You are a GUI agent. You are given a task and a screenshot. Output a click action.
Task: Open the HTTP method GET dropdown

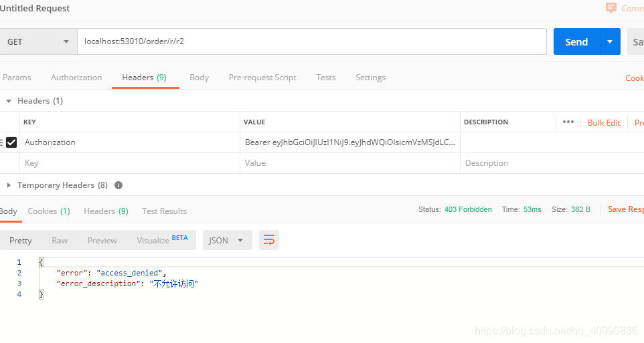point(38,42)
